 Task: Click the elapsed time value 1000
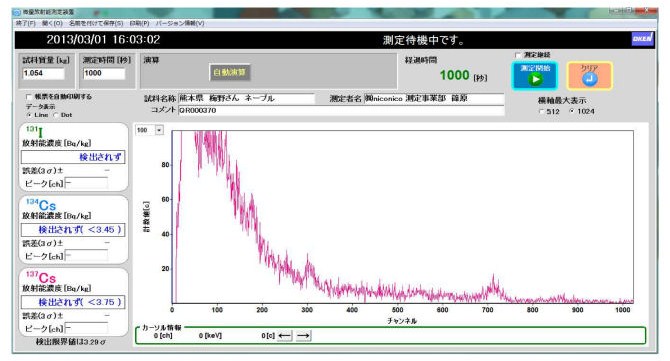[454, 76]
